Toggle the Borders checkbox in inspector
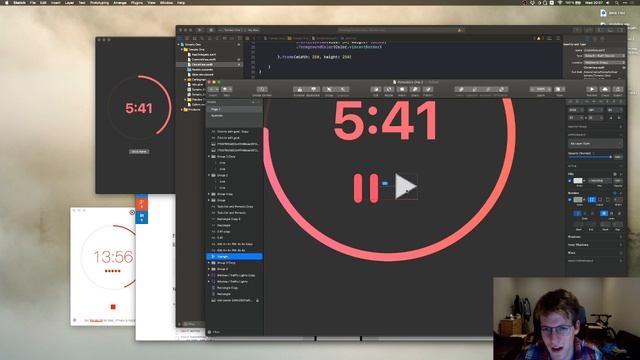 tap(570, 200)
